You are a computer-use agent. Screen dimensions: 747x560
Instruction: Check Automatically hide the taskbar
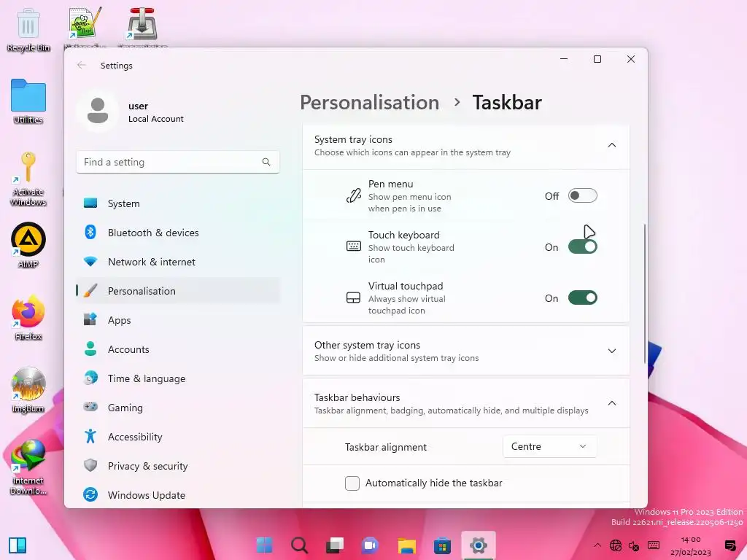pos(352,483)
